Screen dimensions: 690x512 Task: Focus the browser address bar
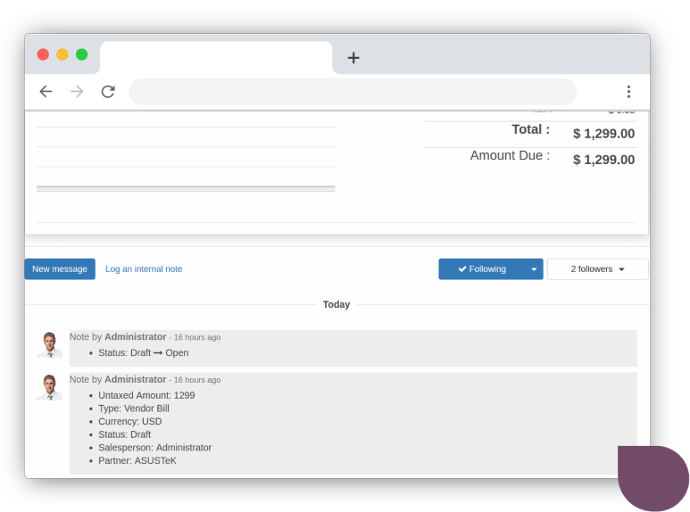[352, 92]
